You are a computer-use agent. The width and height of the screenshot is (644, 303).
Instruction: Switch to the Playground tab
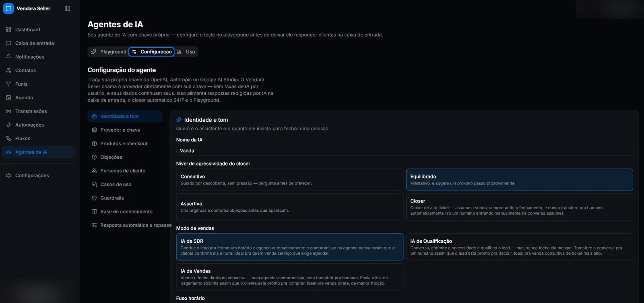(x=109, y=52)
